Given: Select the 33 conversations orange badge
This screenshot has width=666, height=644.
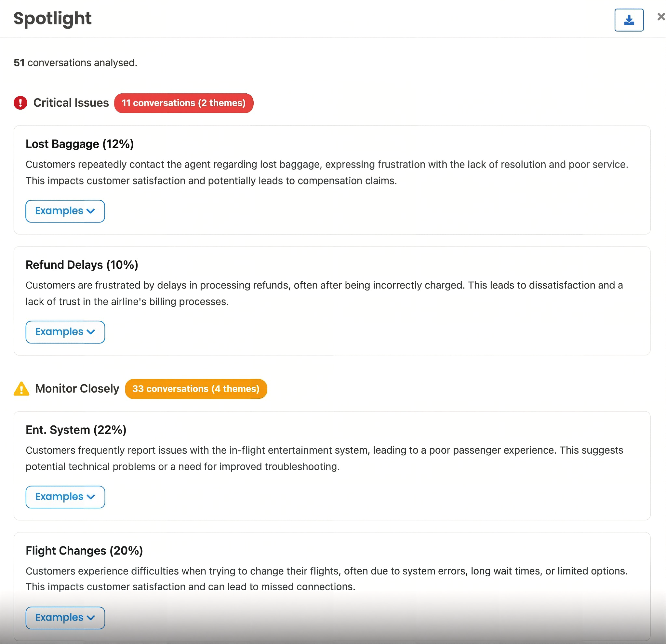Looking at the screenshot, I should point(196,389).
